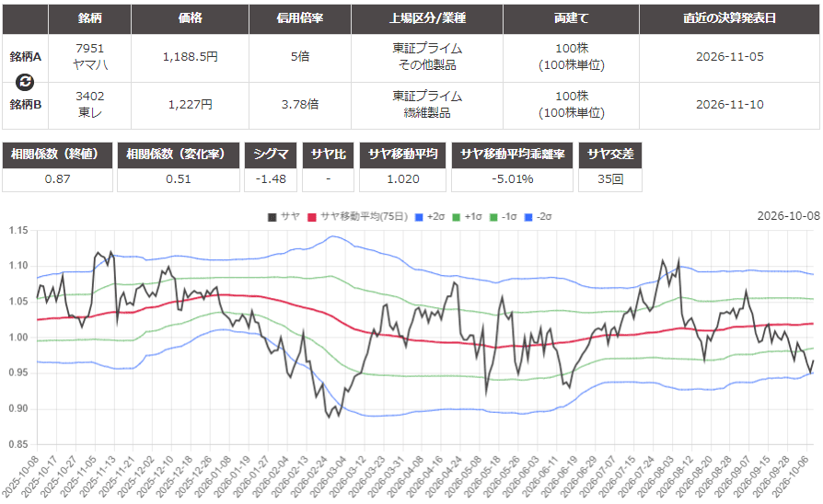Click the 3.78倍 margin ratio value

(x=300, y=104)
